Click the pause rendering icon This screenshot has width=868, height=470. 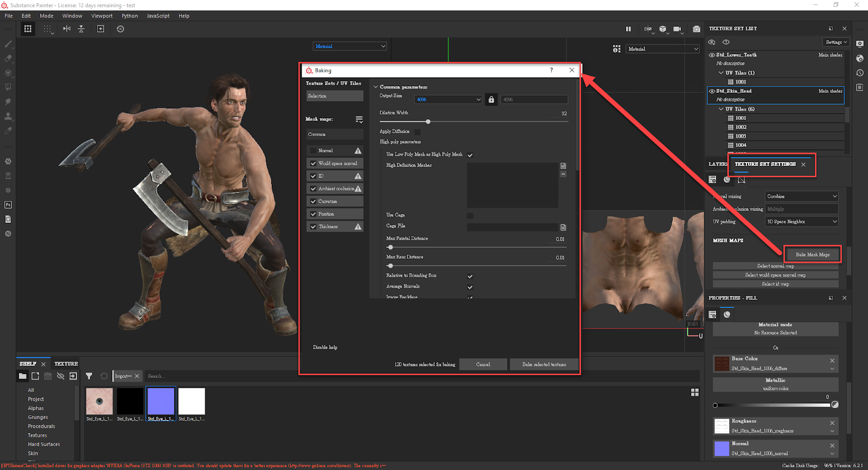click(628, 29)
